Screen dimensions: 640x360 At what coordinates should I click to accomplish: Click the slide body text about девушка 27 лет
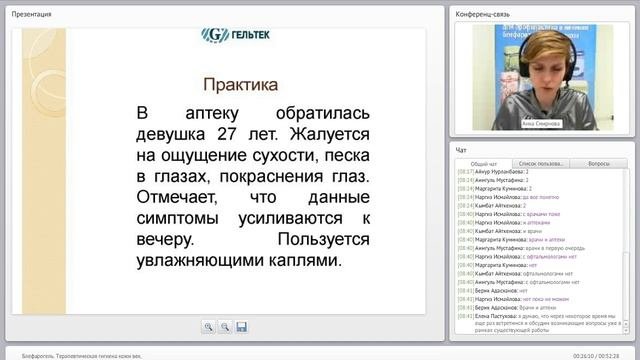click(x=253, y=187)
